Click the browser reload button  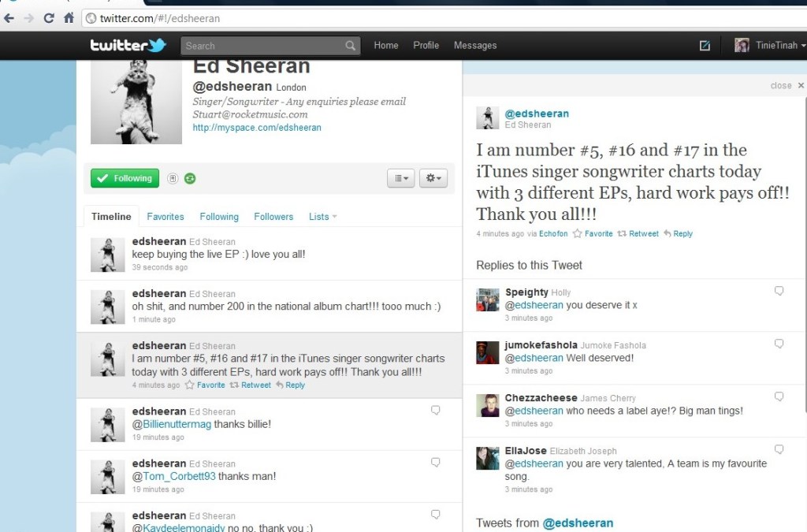coord(49,17)
